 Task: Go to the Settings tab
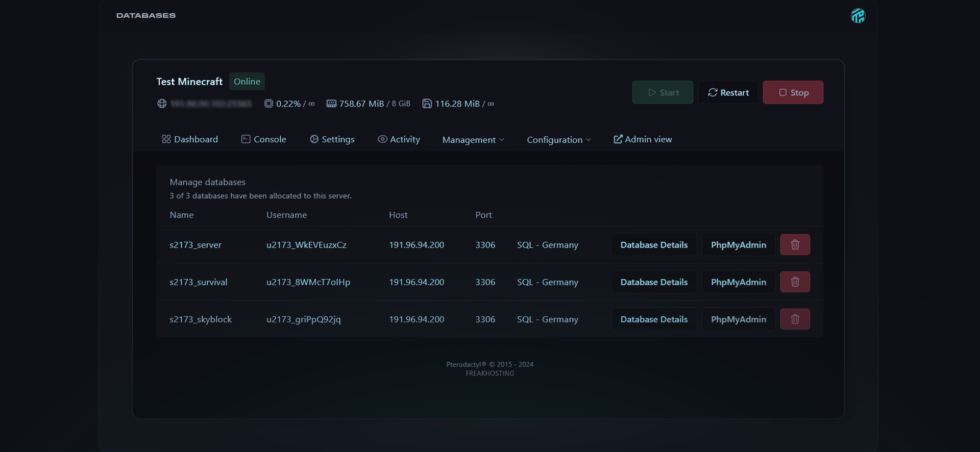coord(332,139)
